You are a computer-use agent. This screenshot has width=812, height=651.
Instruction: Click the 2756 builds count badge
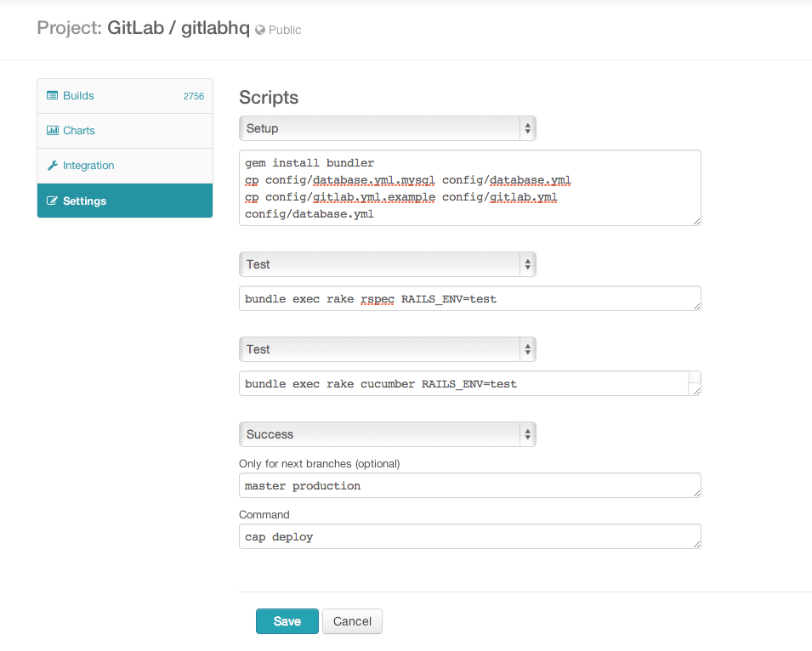[194, 96]
